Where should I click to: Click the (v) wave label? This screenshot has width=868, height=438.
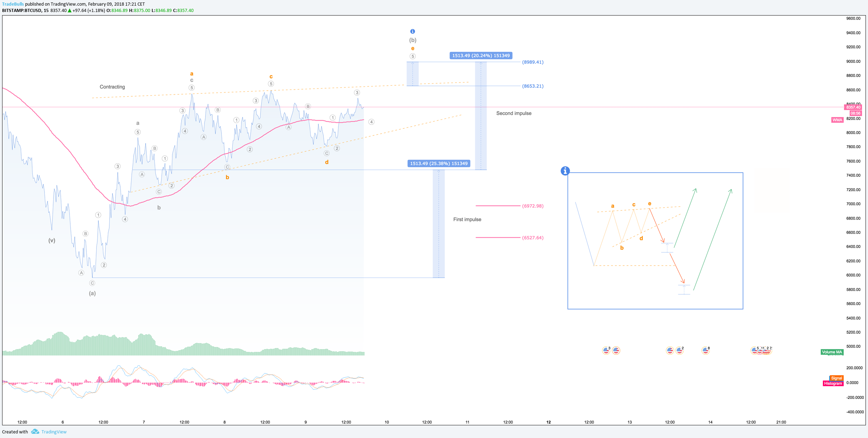point(52,241)
